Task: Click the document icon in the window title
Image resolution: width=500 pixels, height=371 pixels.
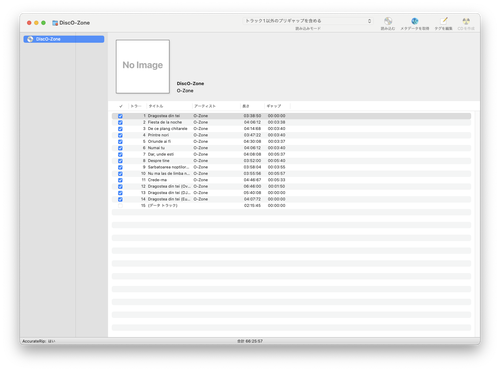Action: point(55,23)
